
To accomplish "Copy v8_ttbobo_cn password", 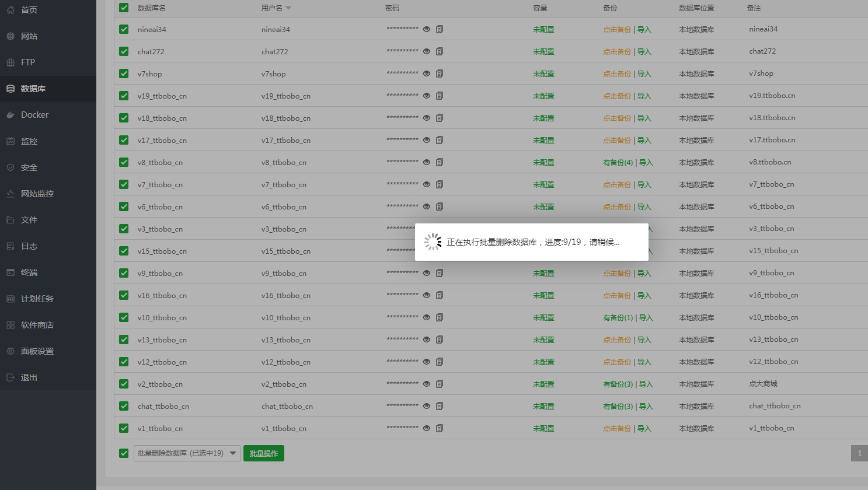I will tap(440, 162).
